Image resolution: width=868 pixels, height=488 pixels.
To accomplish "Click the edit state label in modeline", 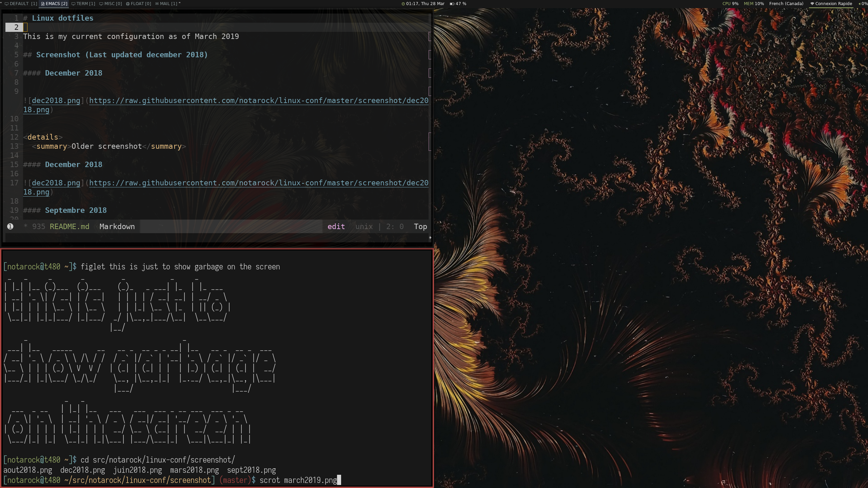I will [x=336, y=226].
